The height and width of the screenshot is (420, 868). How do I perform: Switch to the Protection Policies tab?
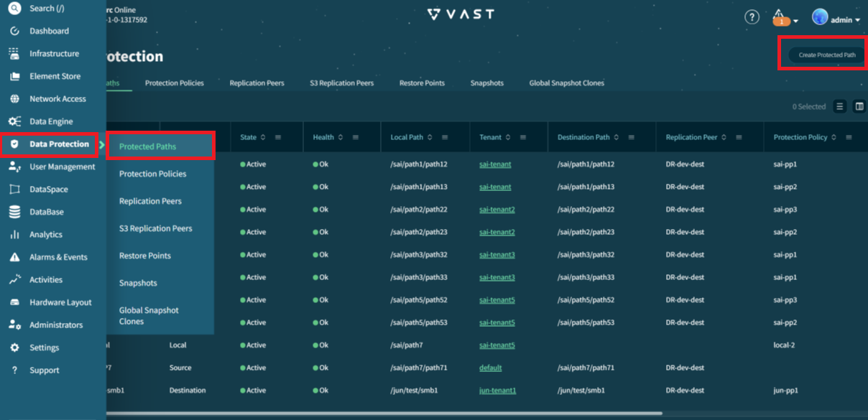click(175, 83)
